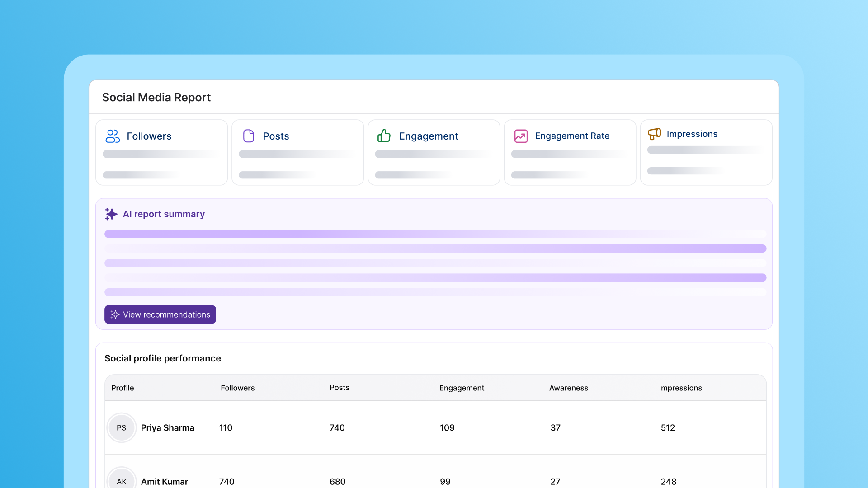The image size is (868, 488).
Task: Click Amit Kumar's awareness value 27
Action: pos(556,482)
